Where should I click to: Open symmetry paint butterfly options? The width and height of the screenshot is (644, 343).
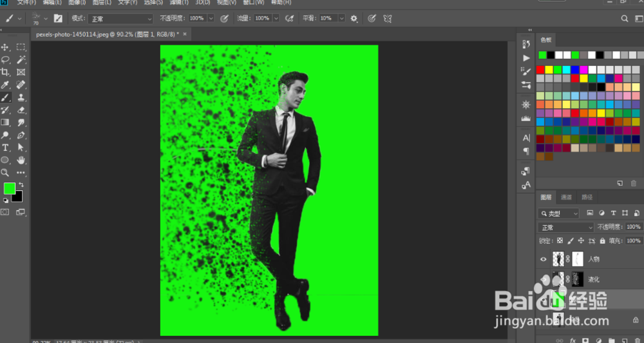click(x=387, y=19)
